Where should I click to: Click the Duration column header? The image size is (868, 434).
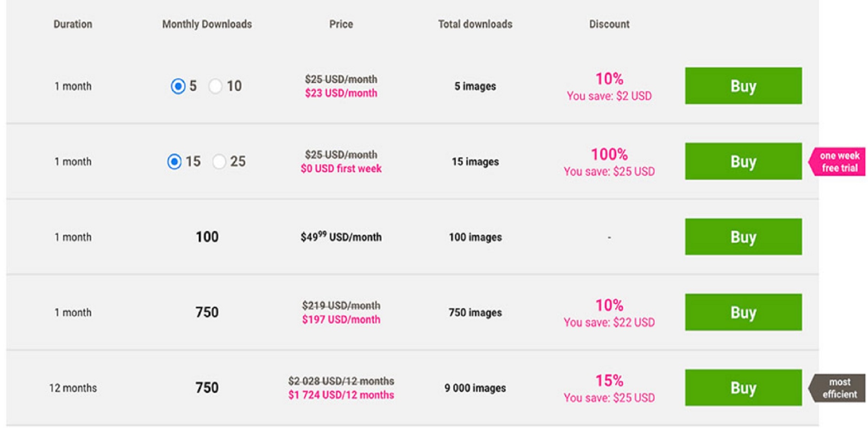73,24
